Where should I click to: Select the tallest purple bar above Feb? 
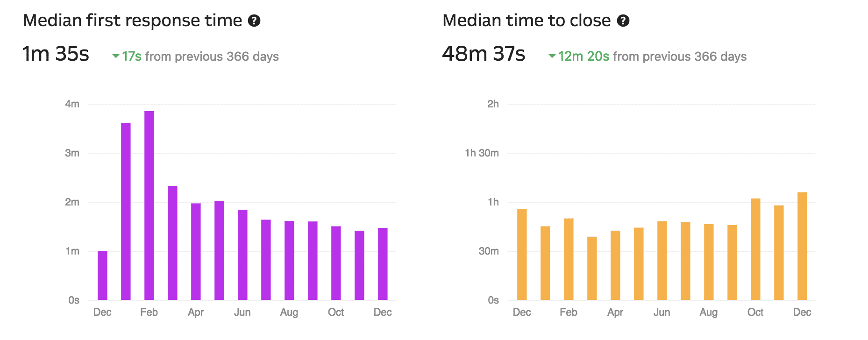(x=149, y=205)
